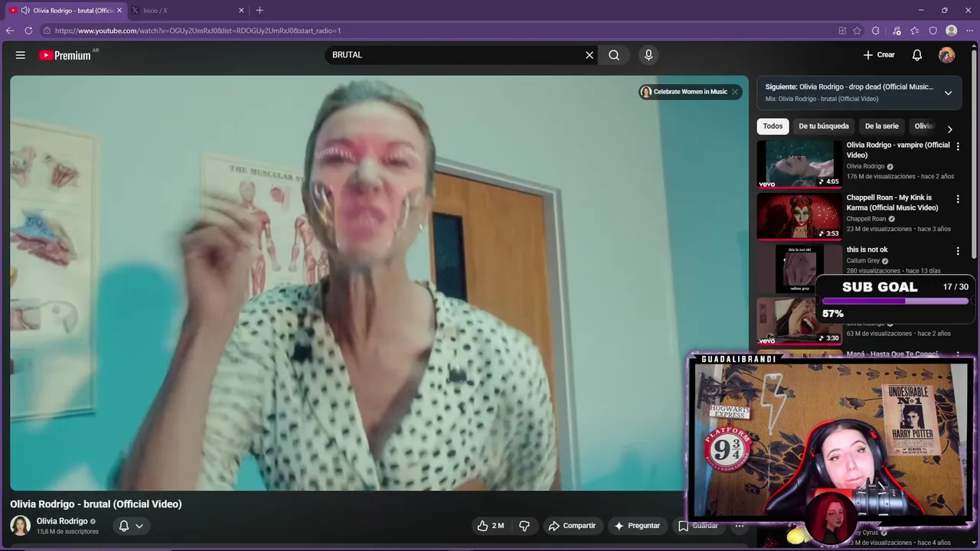Open Olivia Rodrigo - vampire video title
Viewport: 980px width, 551px height.
coord(898,150)
